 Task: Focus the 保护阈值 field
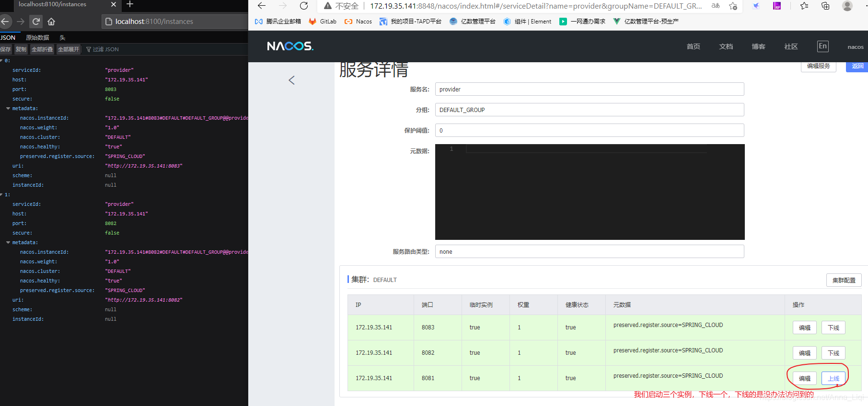590,130
